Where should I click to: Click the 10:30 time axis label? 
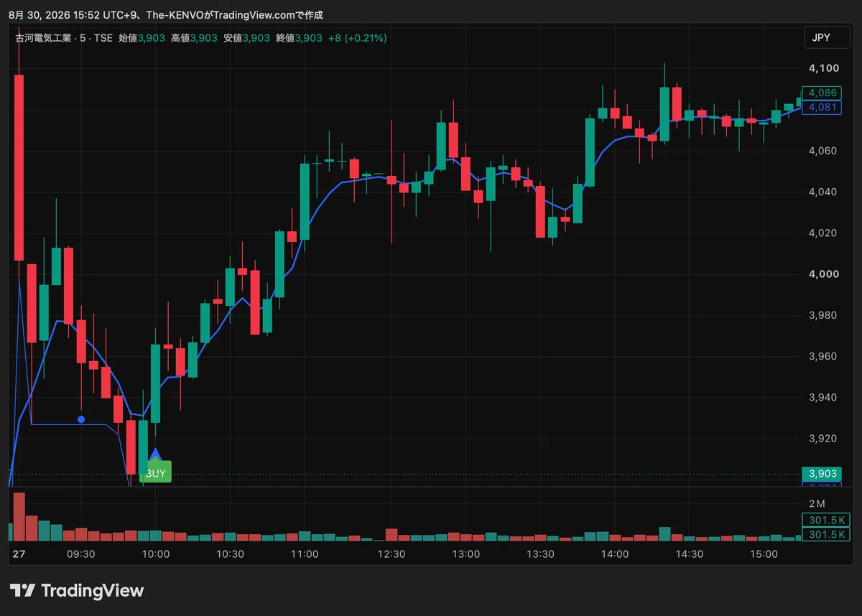coord(230,554)
